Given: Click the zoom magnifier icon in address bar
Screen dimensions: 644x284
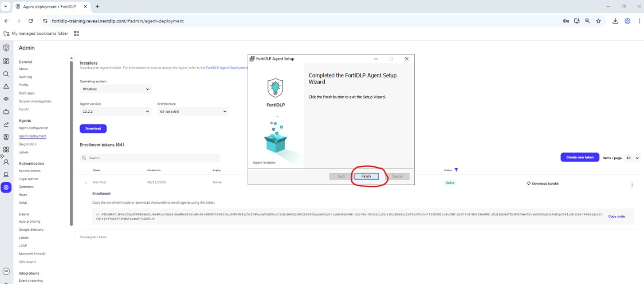Looking at the screenshot, I should [588, 21].
